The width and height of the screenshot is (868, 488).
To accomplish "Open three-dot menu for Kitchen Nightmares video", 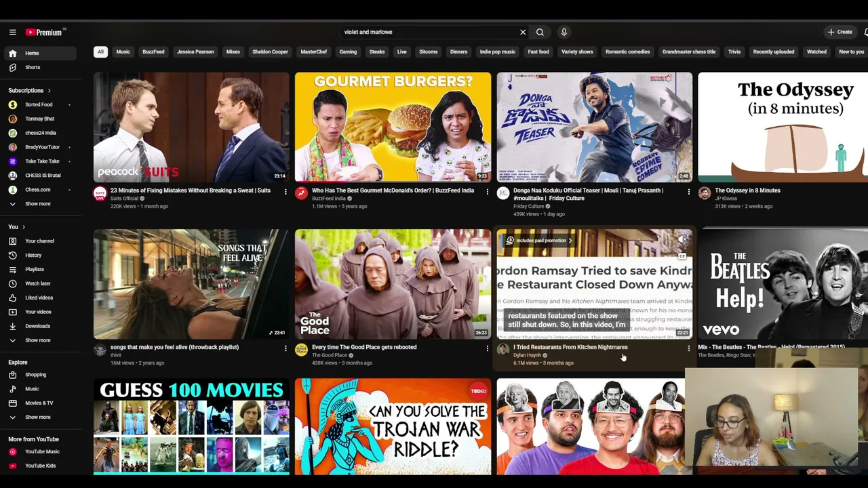I will 688,348.
